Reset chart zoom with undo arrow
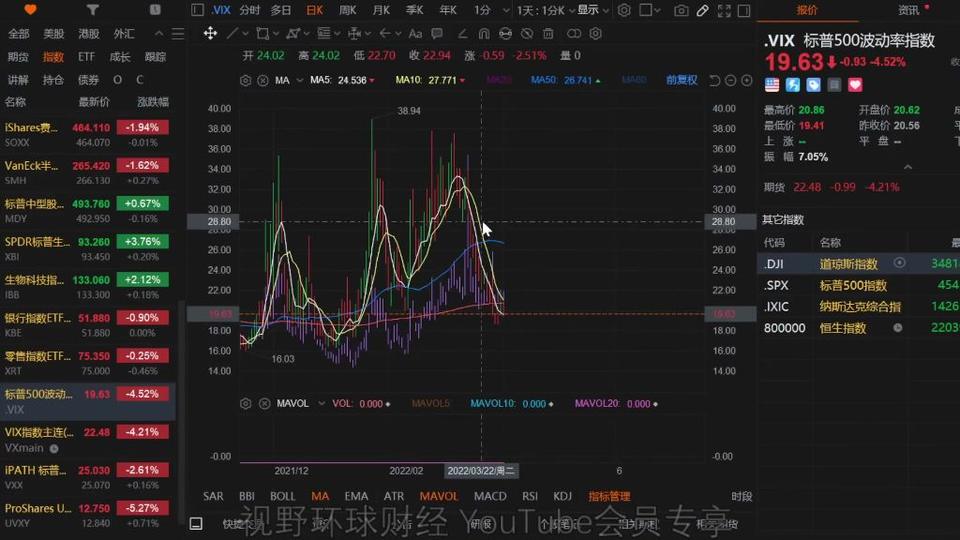 coord(714,80)
